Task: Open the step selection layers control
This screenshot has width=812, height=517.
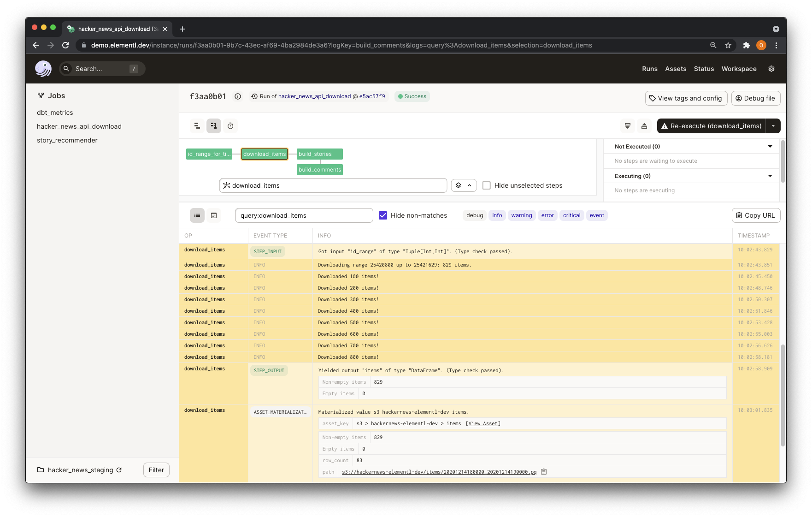Action: [x=464, y=185]
